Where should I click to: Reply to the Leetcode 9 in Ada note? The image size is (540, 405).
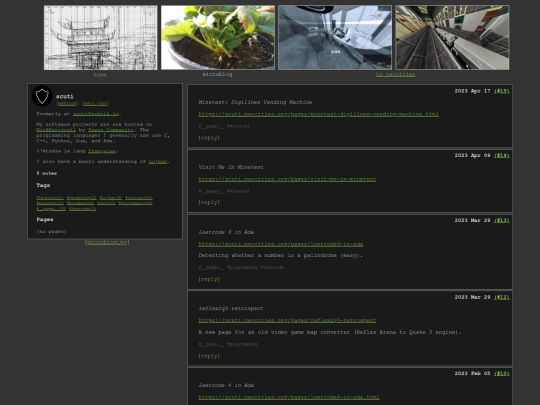(209, 279)
